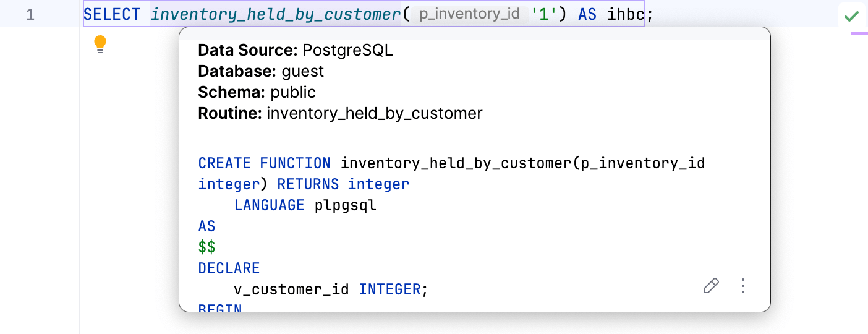Click line number 1 in the gutter

[x=30, y=14]
